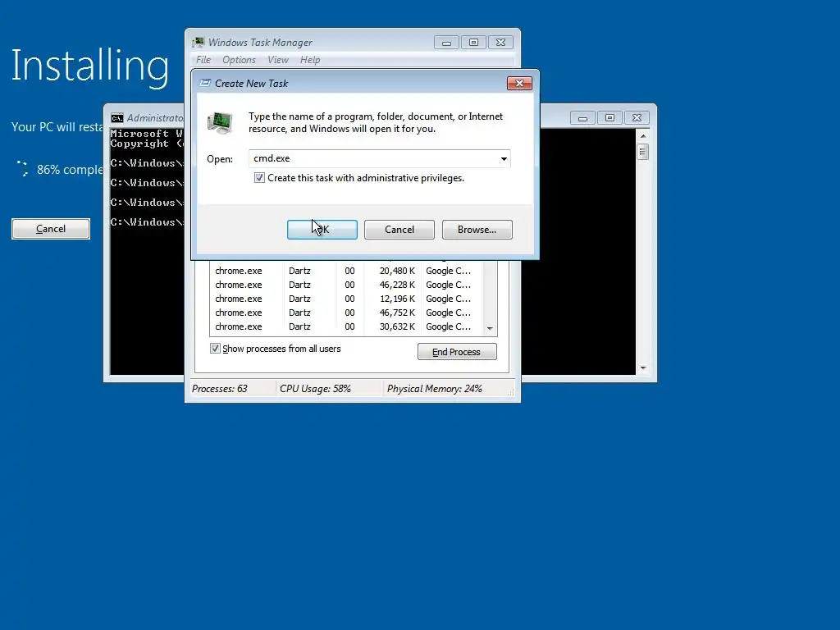Click the process list scroll down arrow
This screenshot has width=840, height=630.
coord(490,328)
